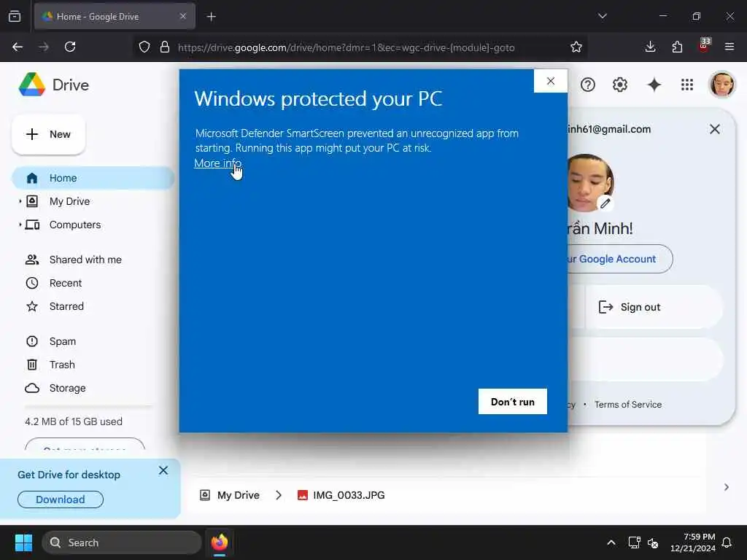This screenshot has width=747, height=560.
Task: Click the site lock padlock icon
Action: (x=165, y=47)
